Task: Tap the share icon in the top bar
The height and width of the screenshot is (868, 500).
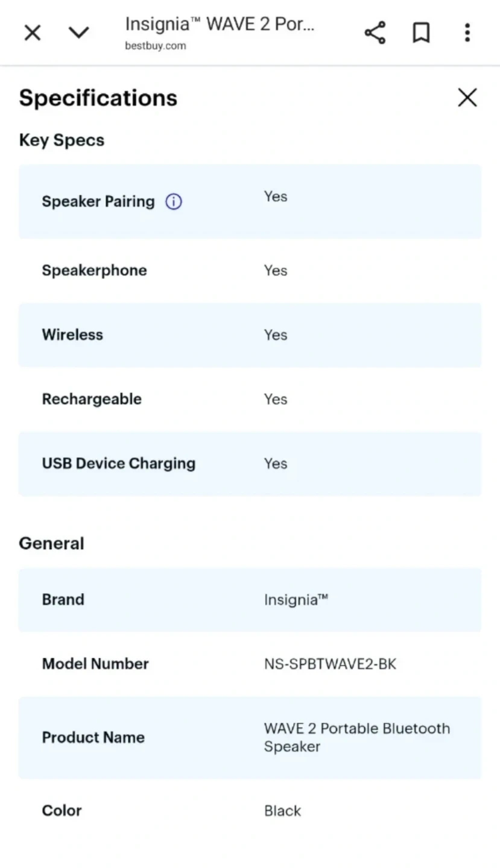Action: [375, 33]
